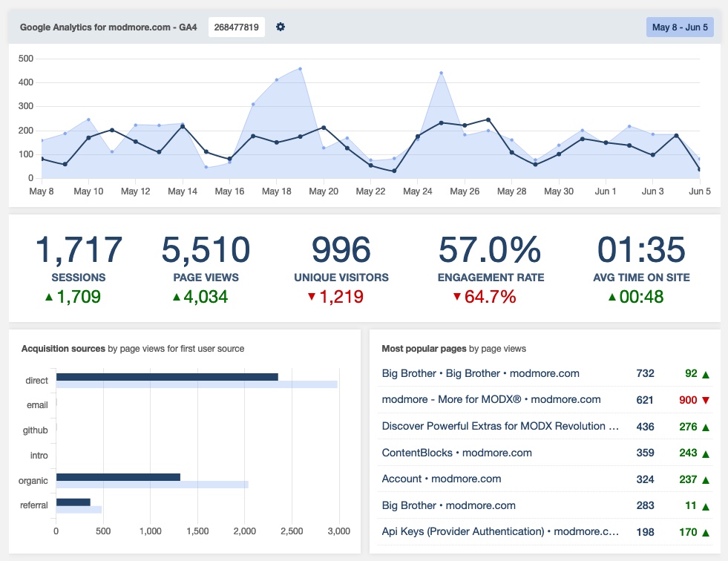
Task: Click the Most popular pages heading
Action: coord(424,349)
